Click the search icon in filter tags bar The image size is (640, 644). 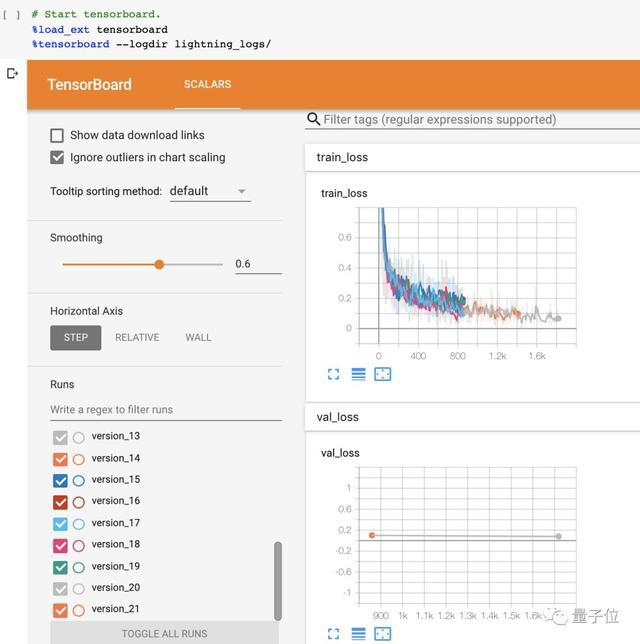point(314,119)
